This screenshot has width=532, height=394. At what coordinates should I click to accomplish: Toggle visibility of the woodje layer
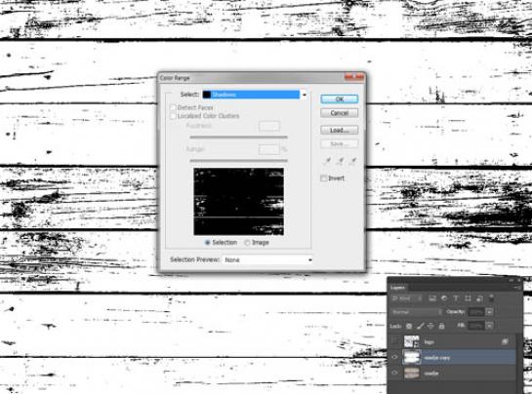[x=394, y=373]
